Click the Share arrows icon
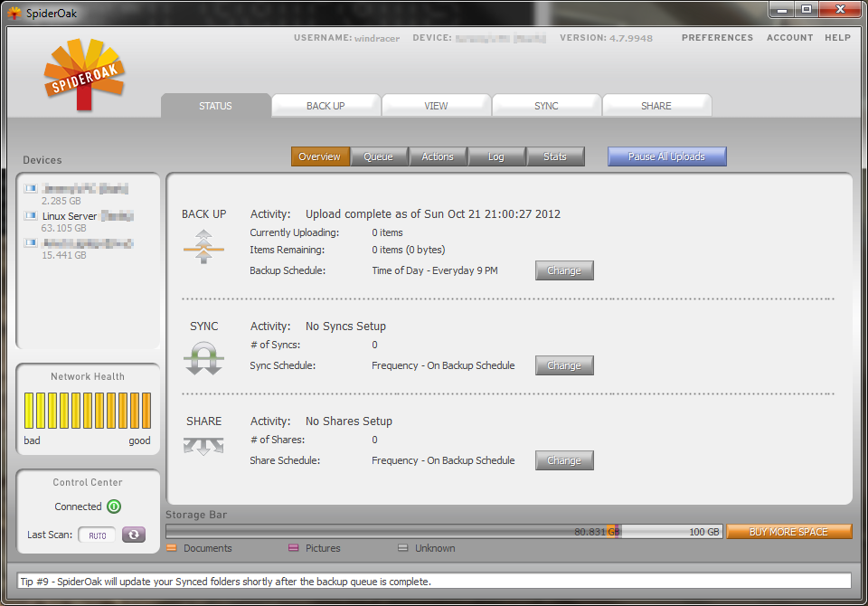Viewport: 868px width, 606px height. pos(203,446)
